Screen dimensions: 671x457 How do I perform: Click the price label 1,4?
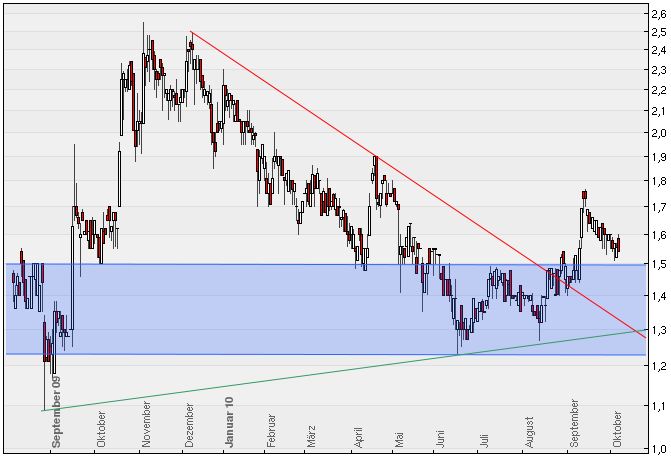[x=659, y=296]
